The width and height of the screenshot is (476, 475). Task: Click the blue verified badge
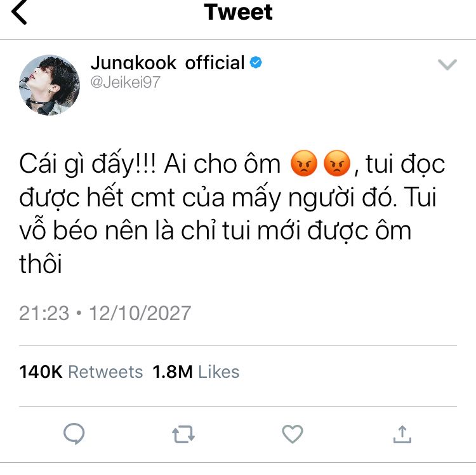click(x=256, y=62)
